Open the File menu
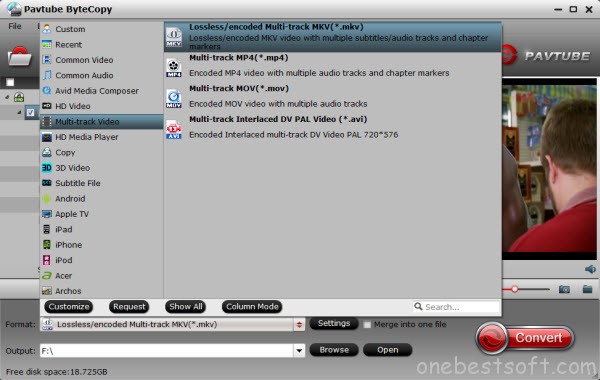Viewport: 600px width, 380px height. [x=15, y=26]
